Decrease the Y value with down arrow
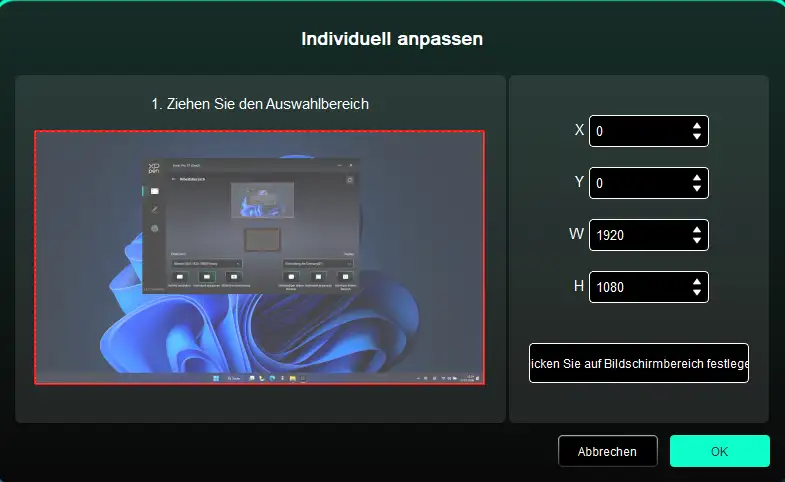 coord(696,189)
